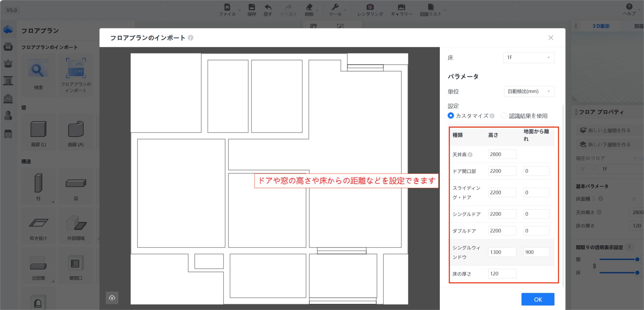Screen dimensions: 644x310
Task: Adjust the 床 transparency slider
Action: pos(618,273)
